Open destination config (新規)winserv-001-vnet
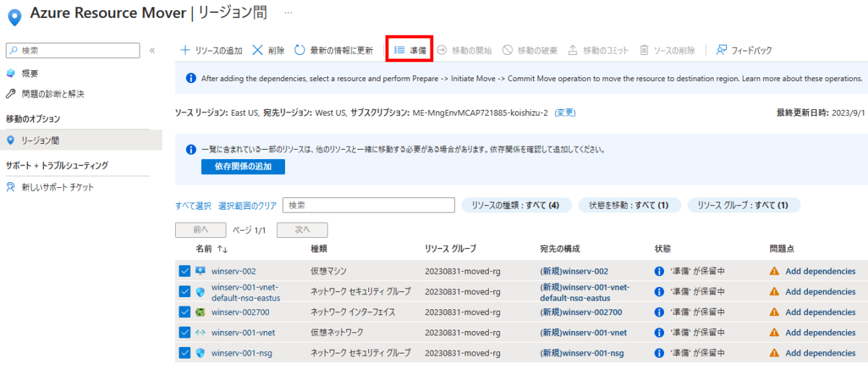This screenshot has width=868, height=386. pos(583,333)
